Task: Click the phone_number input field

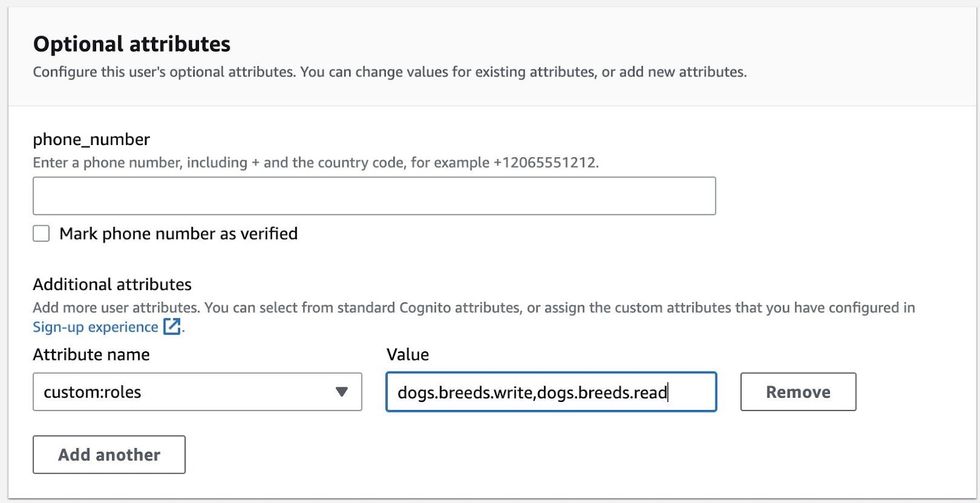Action: pyautogui.click(x=374, y=196)
